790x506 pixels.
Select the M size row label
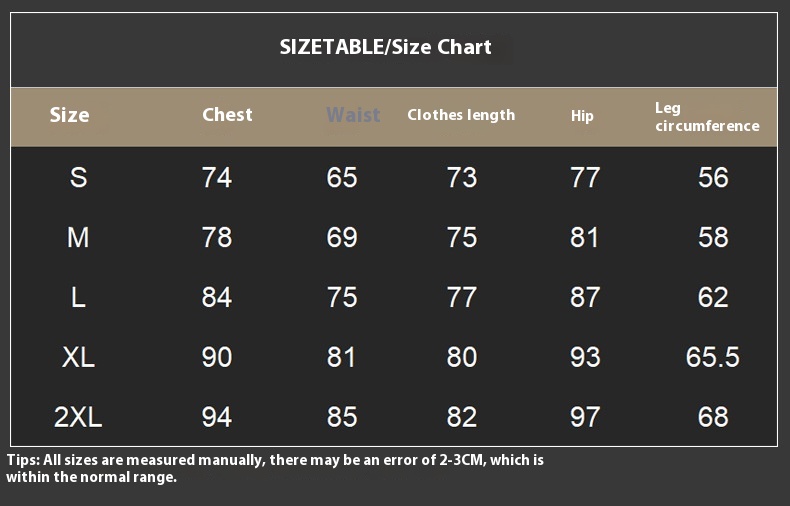coord(78,237)
